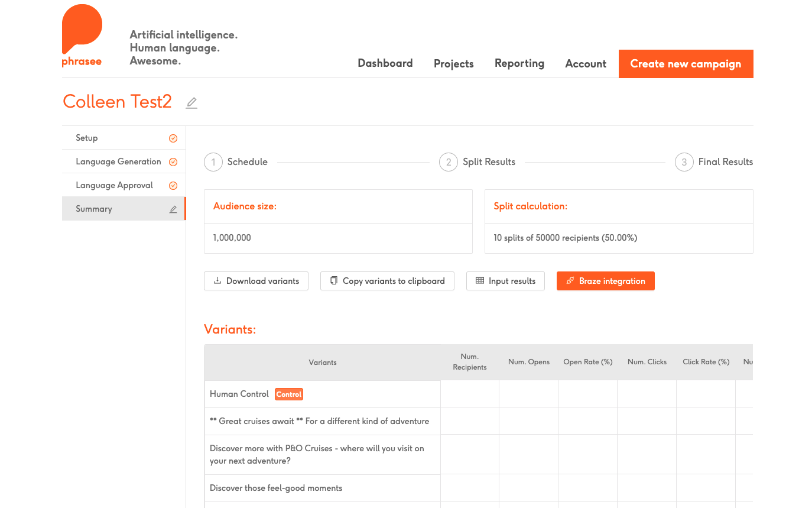
Task: Click the '10 splits of 50000 recipients' text
Action: pyautogui.click(x=565, y=238)
